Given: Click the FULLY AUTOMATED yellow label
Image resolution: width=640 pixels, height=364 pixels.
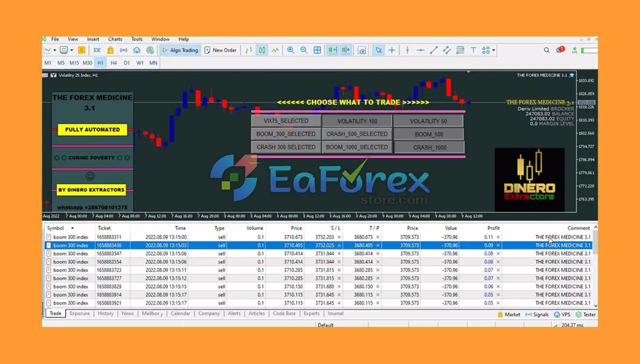Looking at the screenshot, I should coord(92,129).
